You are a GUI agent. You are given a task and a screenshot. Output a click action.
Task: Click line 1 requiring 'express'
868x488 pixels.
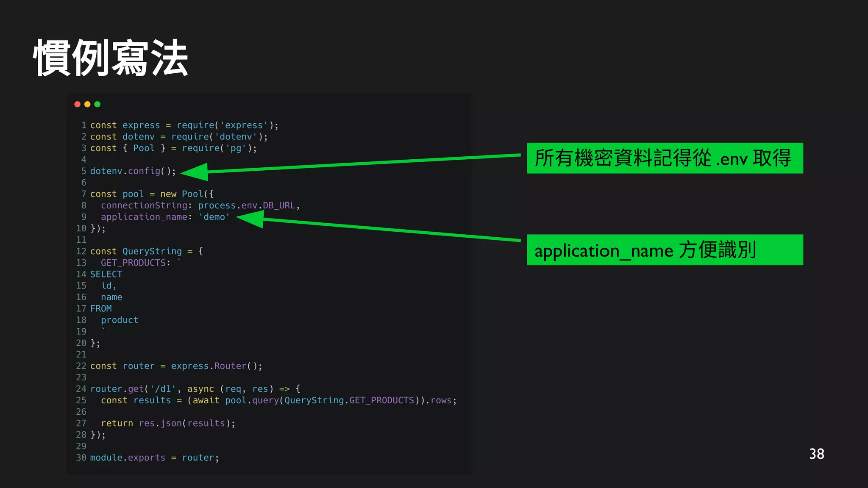click(184, 125)
